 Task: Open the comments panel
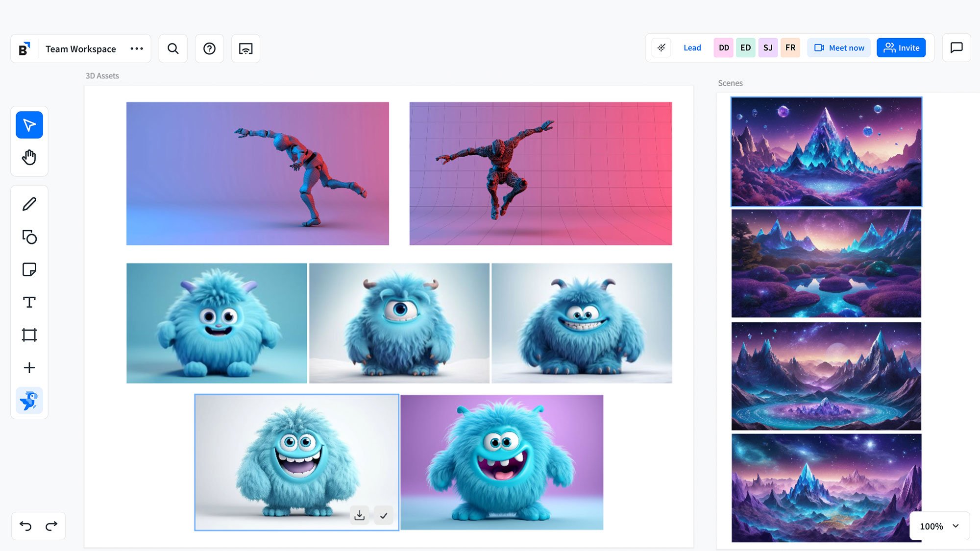click(x=956, y=48)
